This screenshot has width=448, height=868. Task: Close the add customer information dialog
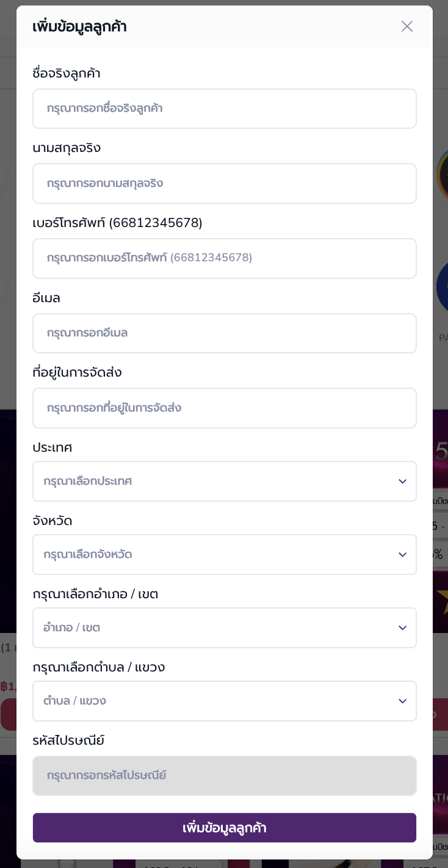point(407,26)
